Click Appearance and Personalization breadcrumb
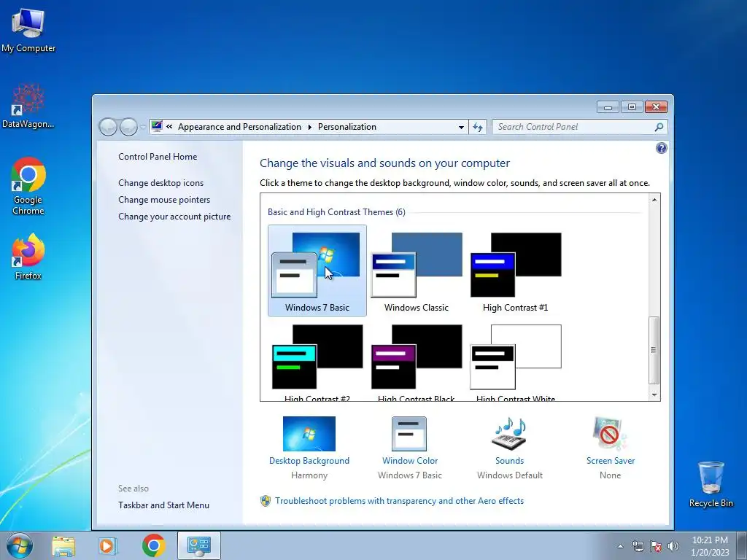747x560 pixels. pyautogui.click(x=239, y=127)
